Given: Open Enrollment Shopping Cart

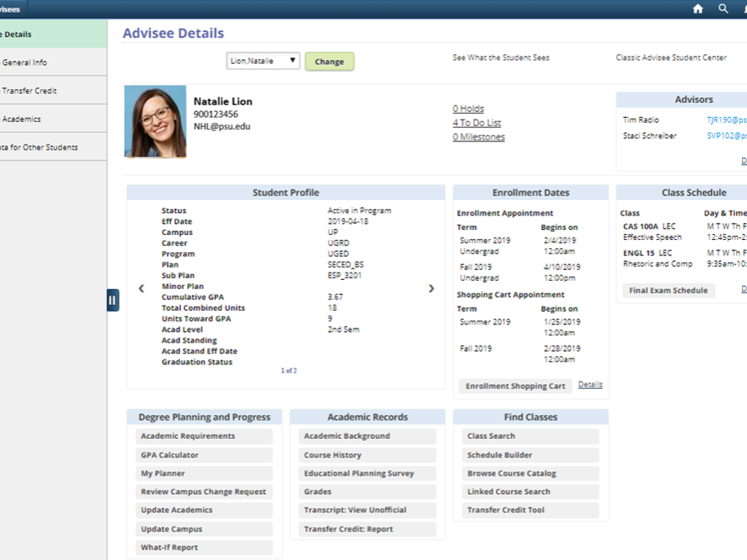Looking at the screenshot, I should point(515,386).
